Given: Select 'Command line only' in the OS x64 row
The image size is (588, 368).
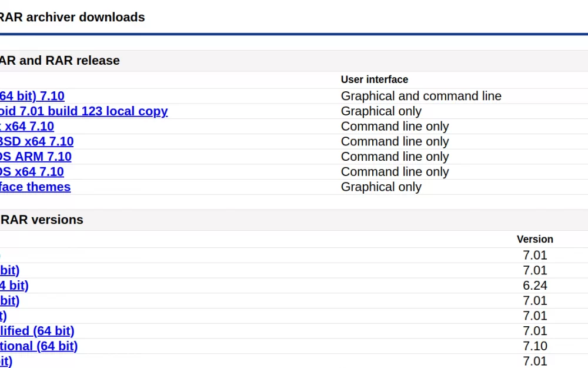Looking at the screenshot, I should click(x=395, y=171).
